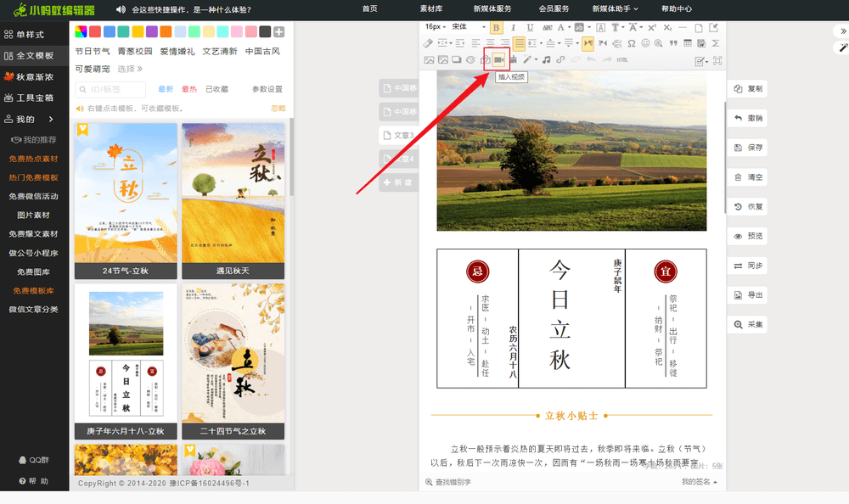Select the 遇见秋天 template thumbnail
Screen dimensions: 849x504
click(x=233, y=201)
